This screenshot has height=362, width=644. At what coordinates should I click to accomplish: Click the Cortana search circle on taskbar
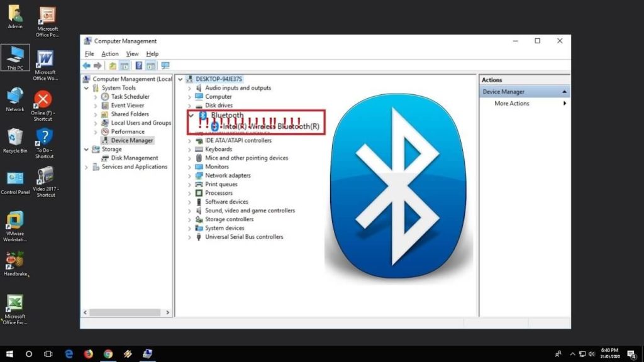(x=29, y=354)
